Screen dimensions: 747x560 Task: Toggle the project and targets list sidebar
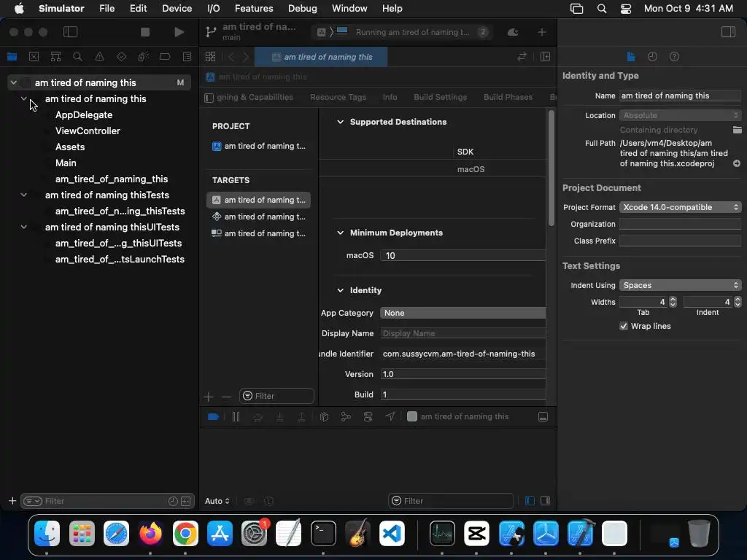tap(209, 98)
